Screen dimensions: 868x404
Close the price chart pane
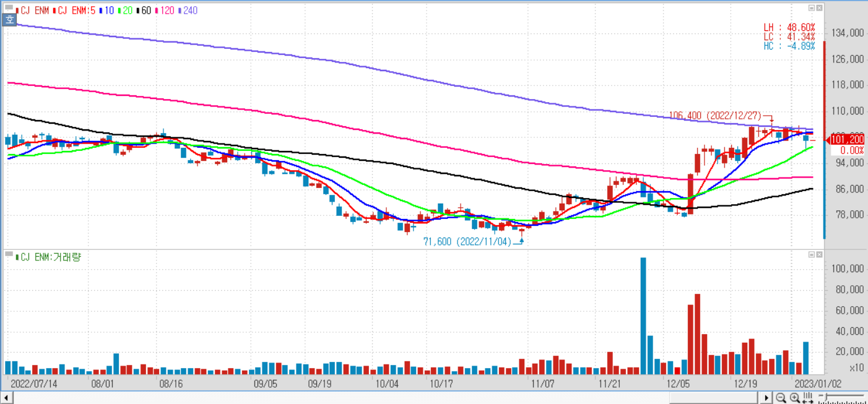[x=820, y=8]
